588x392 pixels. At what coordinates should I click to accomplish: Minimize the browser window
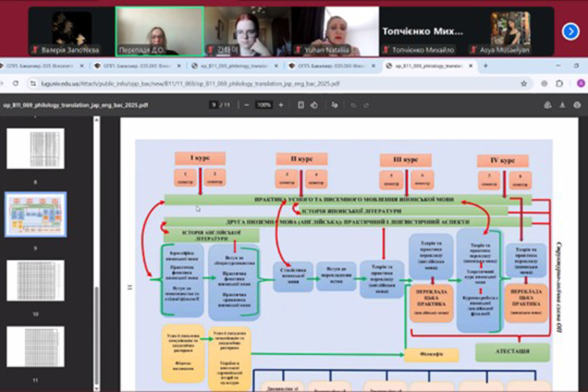(x=559, y=65)
